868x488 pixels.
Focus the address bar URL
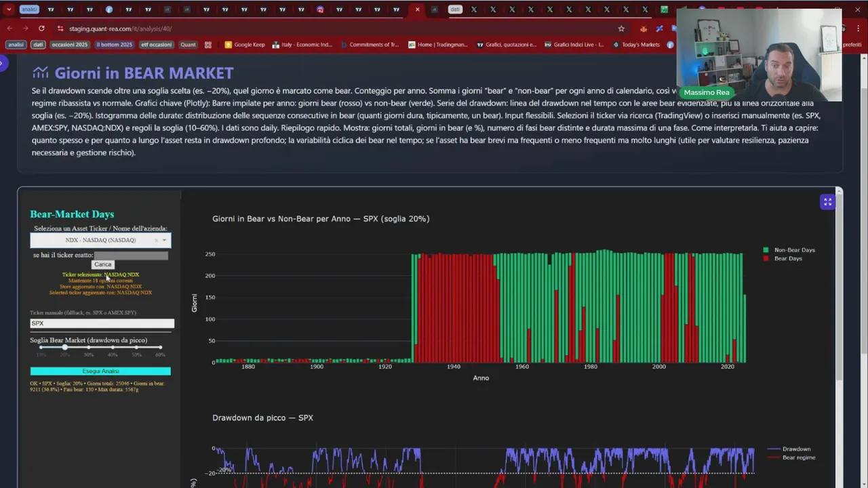pyautogui.click(x=120, y=28)
